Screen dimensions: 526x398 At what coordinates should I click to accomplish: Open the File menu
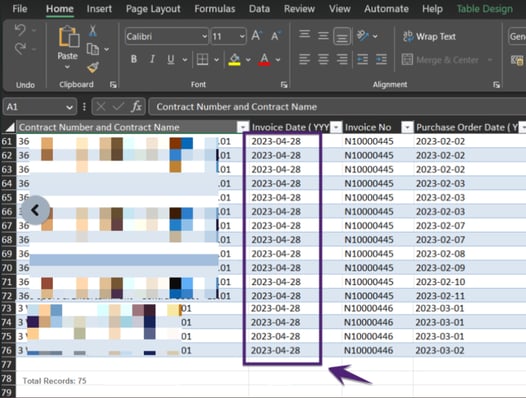pos(20,9)
